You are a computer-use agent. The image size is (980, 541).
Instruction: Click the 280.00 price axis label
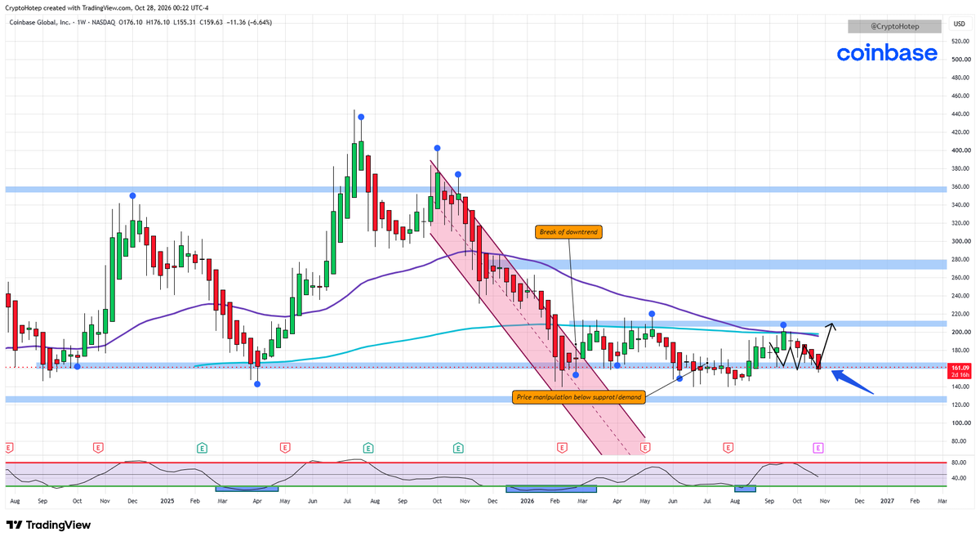tap(960, 259)
